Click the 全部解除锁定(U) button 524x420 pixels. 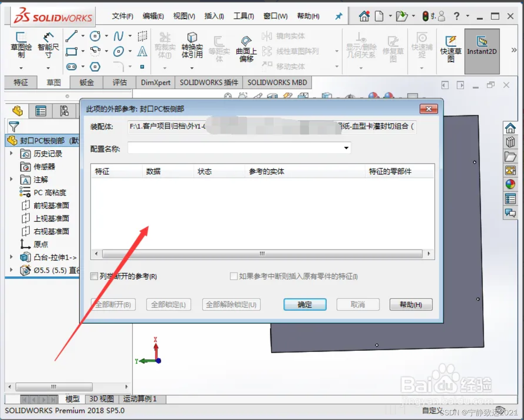coord(231,304)
